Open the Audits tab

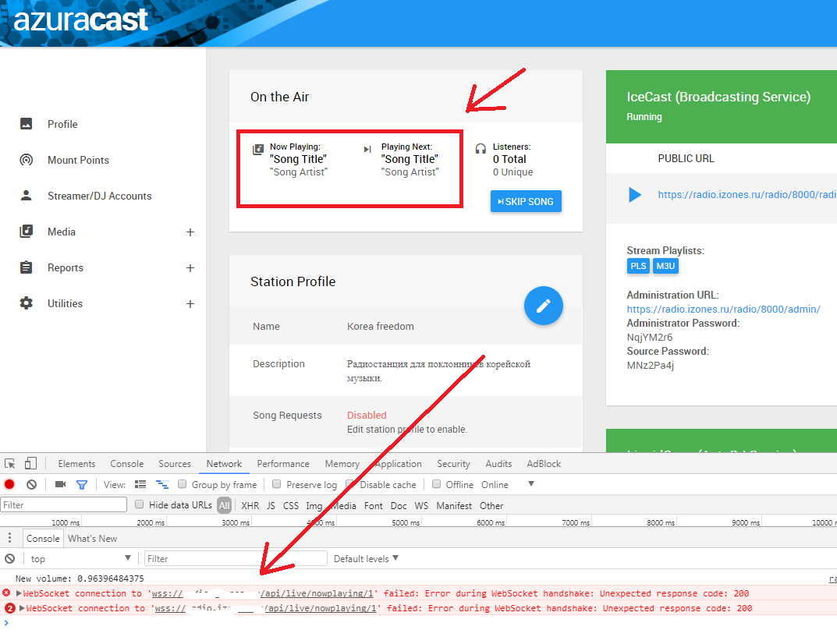click(x=498, y=464)
